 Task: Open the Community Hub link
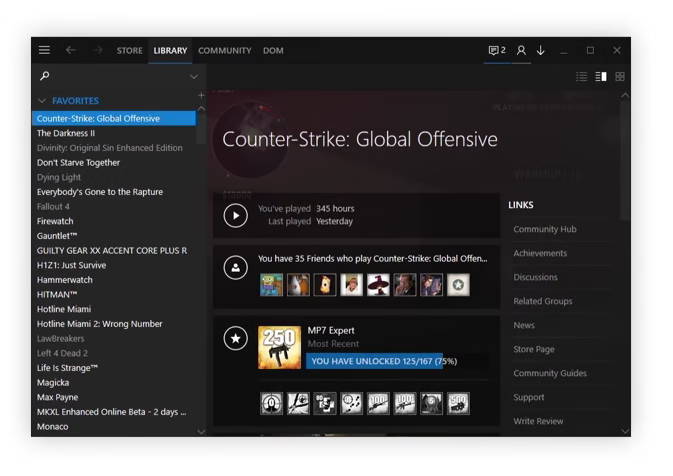pyautogui.click(x=545, y=229)
